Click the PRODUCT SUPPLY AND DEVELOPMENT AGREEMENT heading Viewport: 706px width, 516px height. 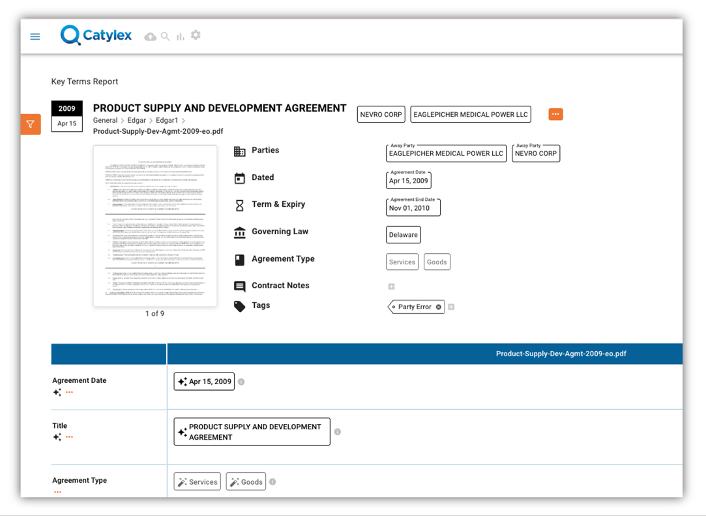(x=220, y=108)
